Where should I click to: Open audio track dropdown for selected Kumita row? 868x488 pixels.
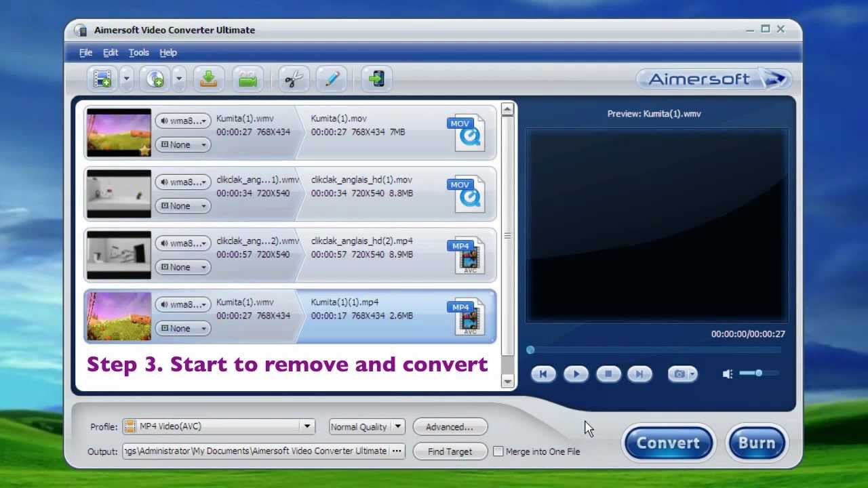[183, 304]
